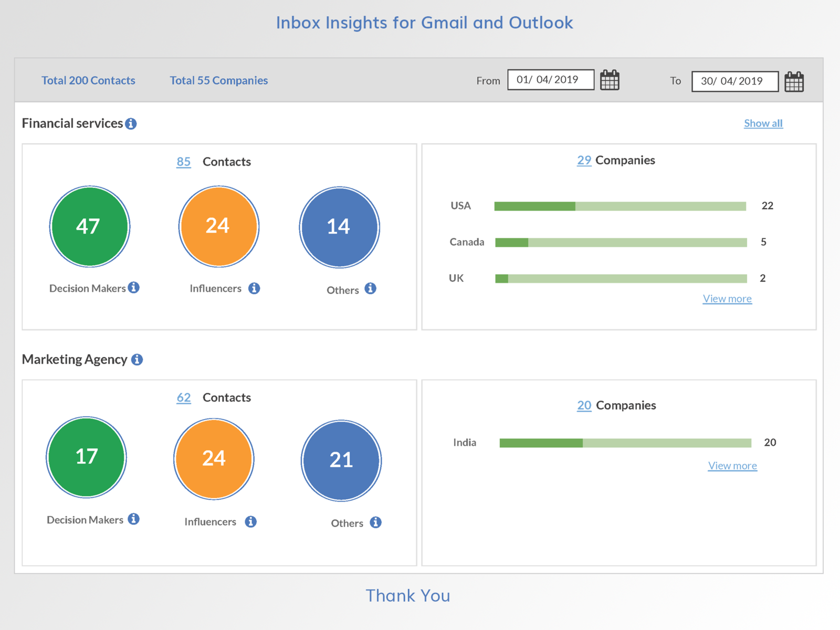This screenshot has height=630, width=840.
Task: Click the info icon next to Financial services
Action: tap(132, 123)
